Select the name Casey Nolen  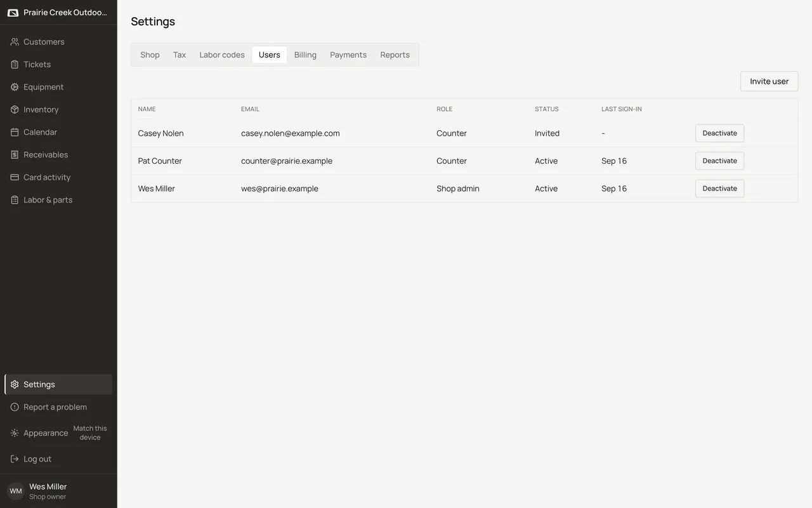(160, 133)
